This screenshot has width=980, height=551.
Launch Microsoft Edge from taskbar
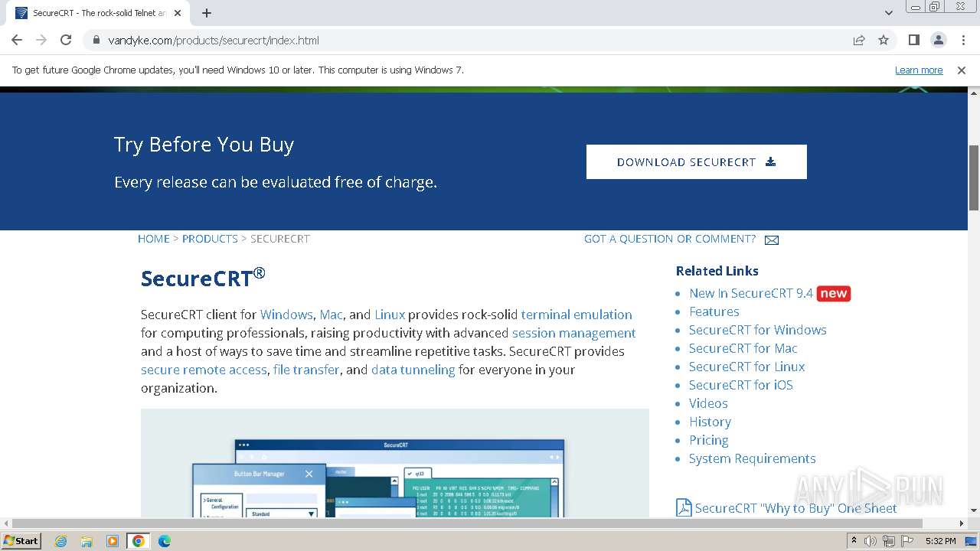164,541
